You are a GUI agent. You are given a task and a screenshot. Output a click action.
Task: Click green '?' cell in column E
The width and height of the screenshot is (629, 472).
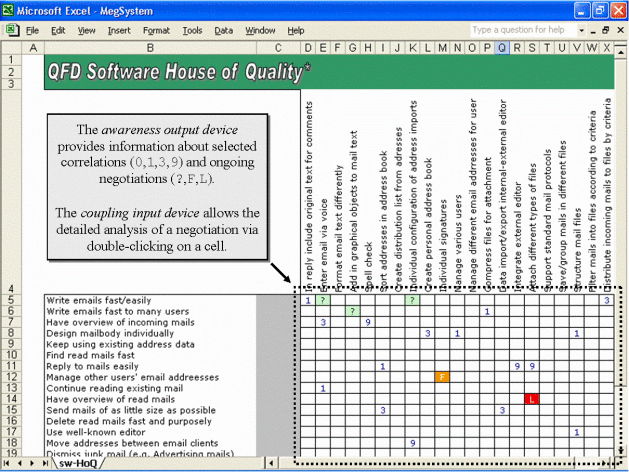(323, 300)
